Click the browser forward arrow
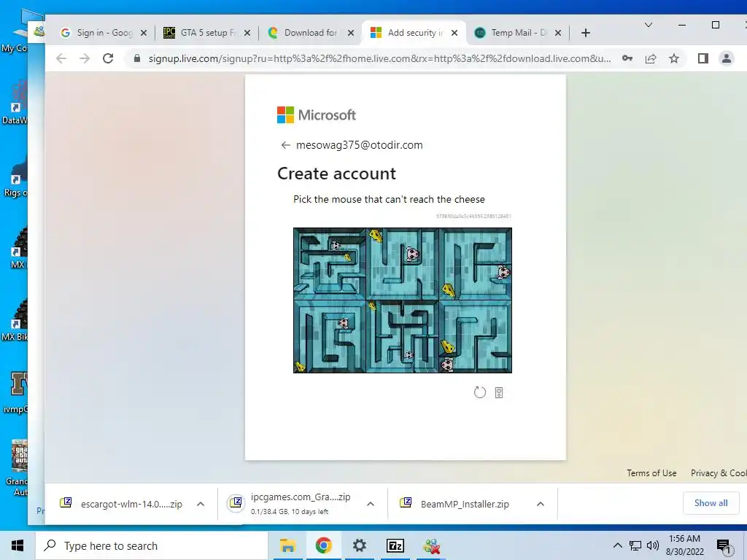Screen dimensions: 747x560 (85, 58)
